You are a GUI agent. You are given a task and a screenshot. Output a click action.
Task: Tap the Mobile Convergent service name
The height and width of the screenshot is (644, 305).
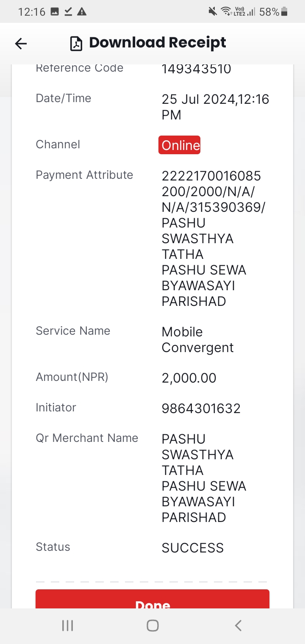(x=198, y=340)
